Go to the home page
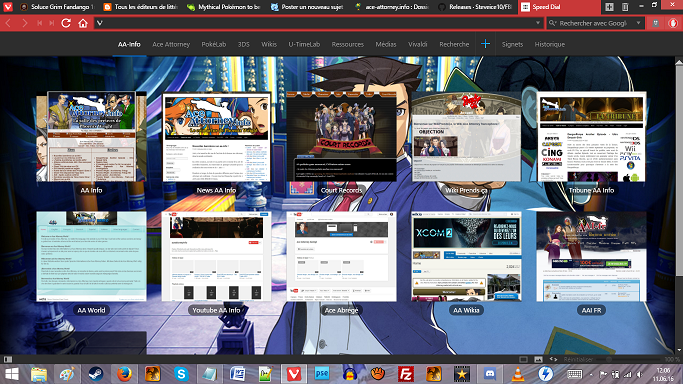Image resolution: width=683 pixels, height=384 pixels. click(83, 23)
